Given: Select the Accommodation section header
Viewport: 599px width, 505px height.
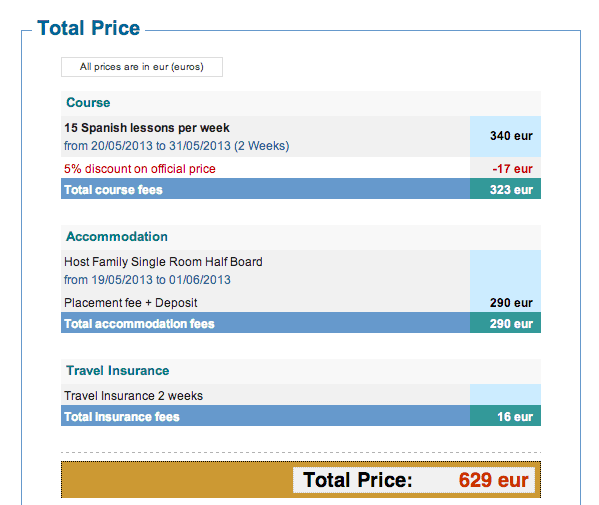Looking at the screenshot, I should [x=301, y=237].
